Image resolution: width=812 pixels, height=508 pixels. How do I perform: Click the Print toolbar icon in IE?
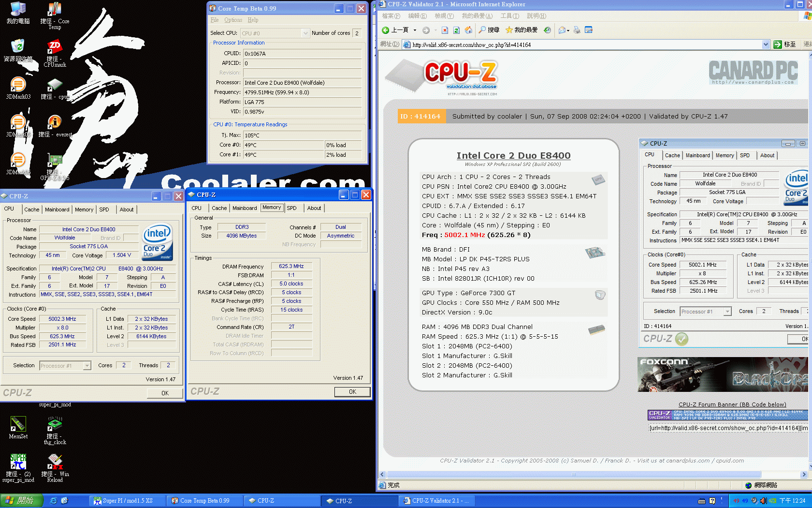(577, 30)
